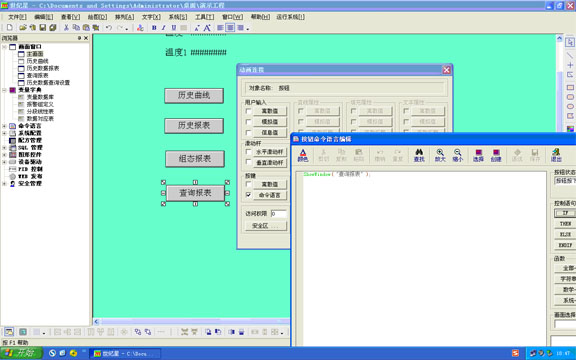Toggle Underline text formatting

(x=174, y=28)
